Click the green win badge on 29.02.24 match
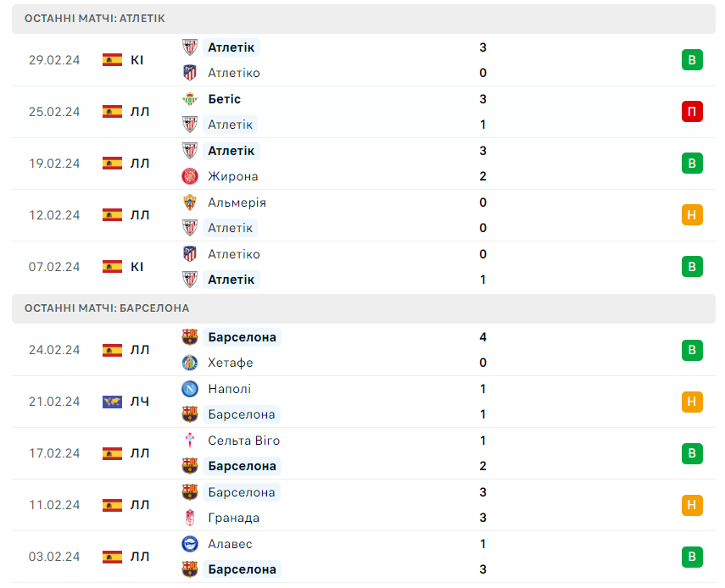 click(692, 59)
